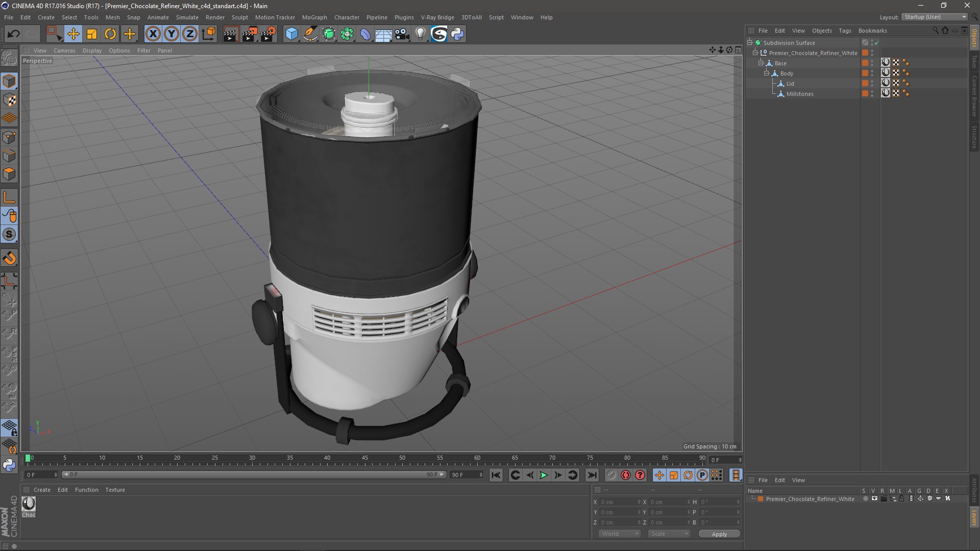
Task: Open the World coordinate dropdown
Action: [620, 534]
